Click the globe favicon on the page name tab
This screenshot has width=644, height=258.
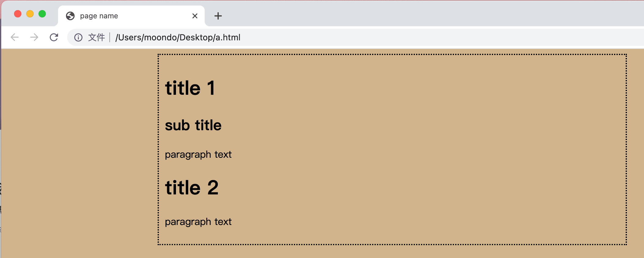pyautogui.click(x=70, y=16)
